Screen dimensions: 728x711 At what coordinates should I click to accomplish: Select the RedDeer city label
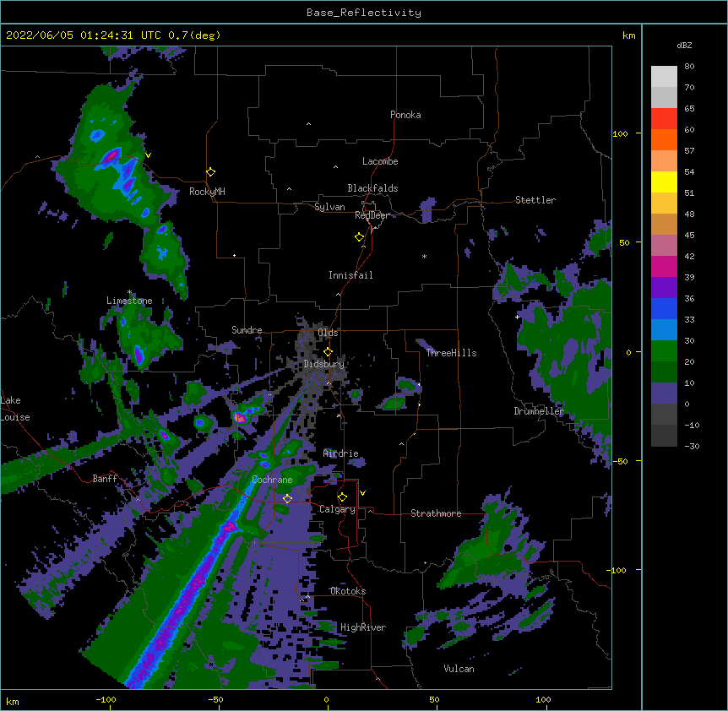372,215
